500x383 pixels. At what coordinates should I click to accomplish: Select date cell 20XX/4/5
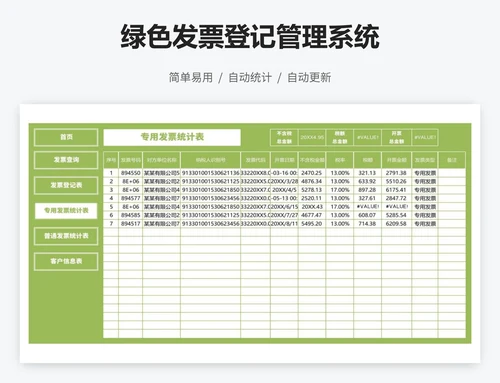(284, 190)
